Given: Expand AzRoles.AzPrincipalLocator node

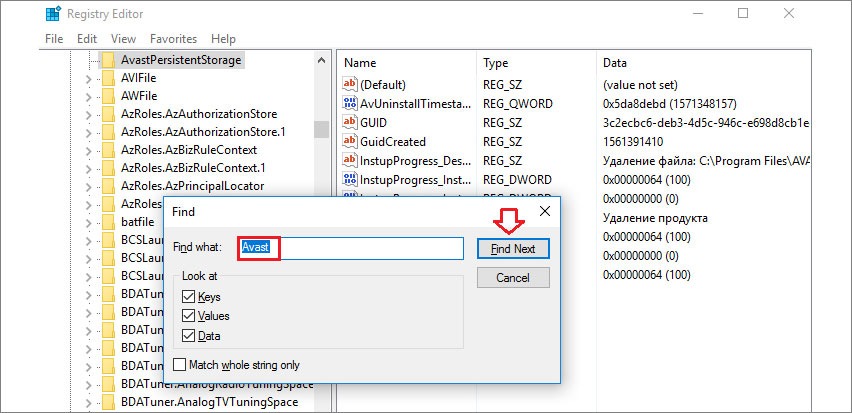Looking at the screenshot, I should pos(89,186).
